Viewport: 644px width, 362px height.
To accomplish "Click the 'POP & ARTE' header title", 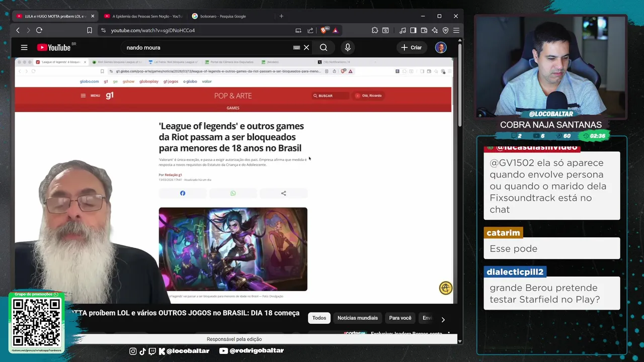I will point(233,96).
